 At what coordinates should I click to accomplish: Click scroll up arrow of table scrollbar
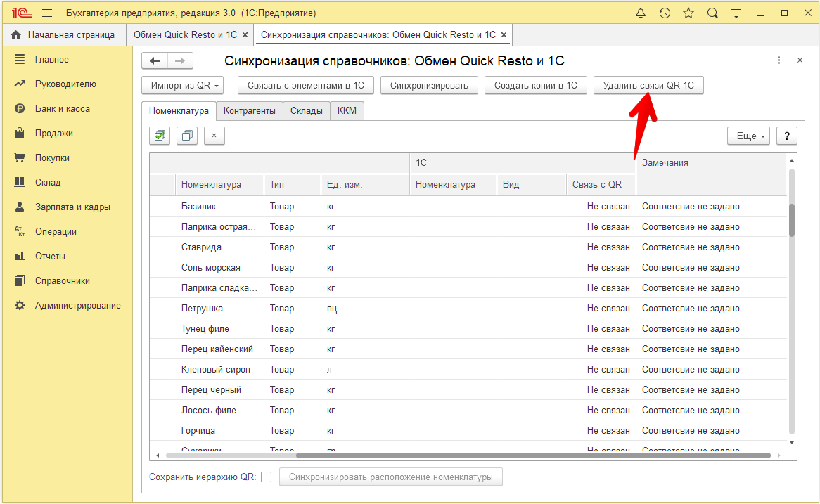click(792, 160)
